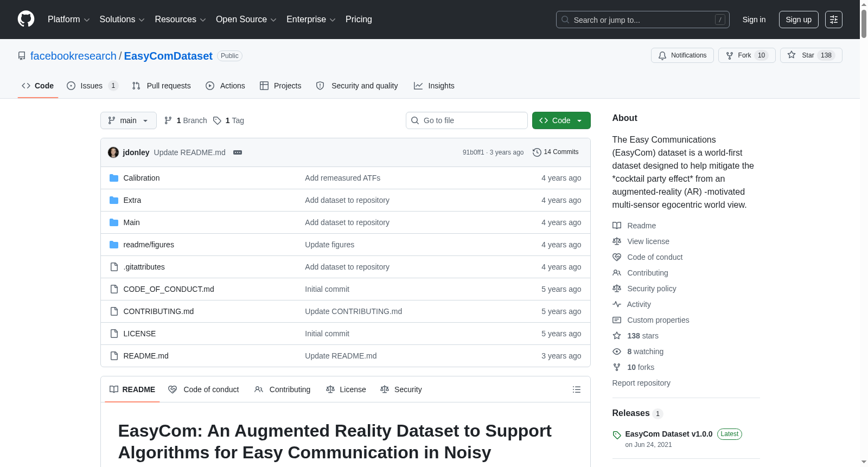Image resolution: width=868 pixels, height=467 pixels.
Task: Expand the commit message ellipsis icon
Action: click(238, 152)
